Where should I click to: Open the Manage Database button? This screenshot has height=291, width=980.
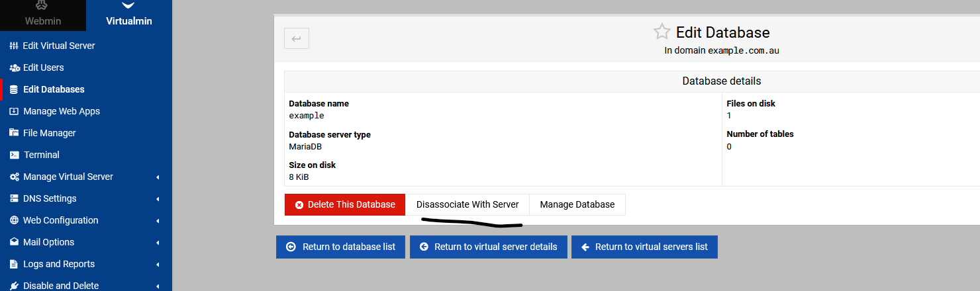coord(577,204)
